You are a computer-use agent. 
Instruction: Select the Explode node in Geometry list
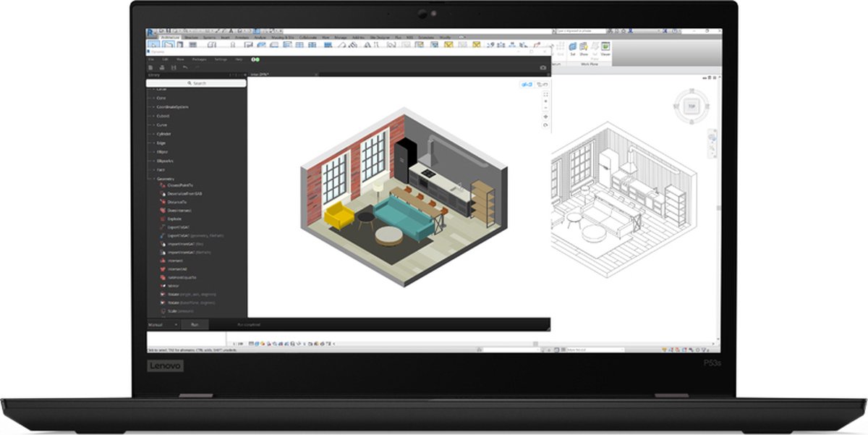point(174,219)
